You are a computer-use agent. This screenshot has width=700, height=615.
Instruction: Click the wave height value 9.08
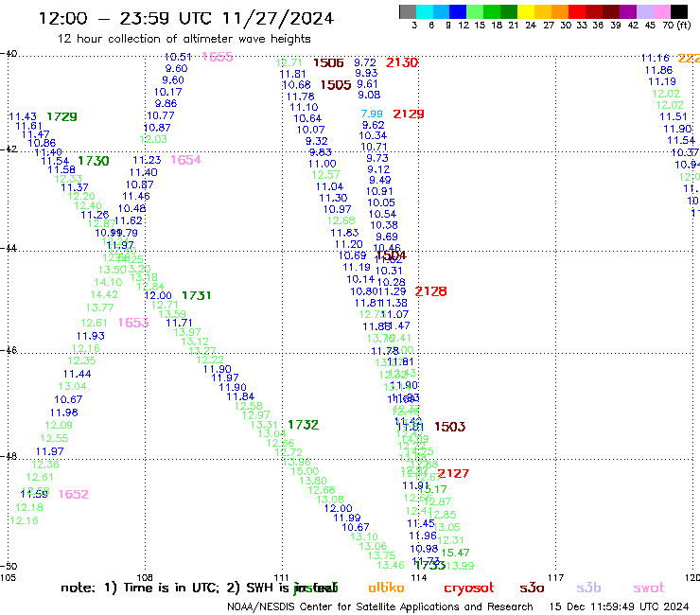[369, 95]
